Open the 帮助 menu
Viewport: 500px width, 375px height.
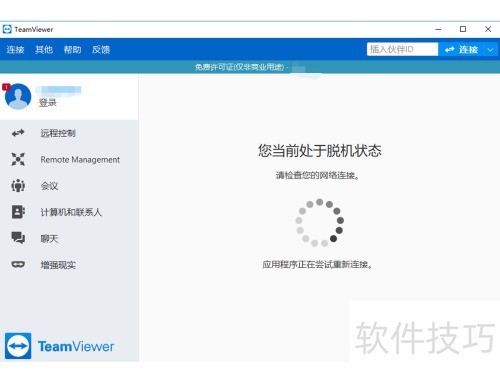coord(73,50)
